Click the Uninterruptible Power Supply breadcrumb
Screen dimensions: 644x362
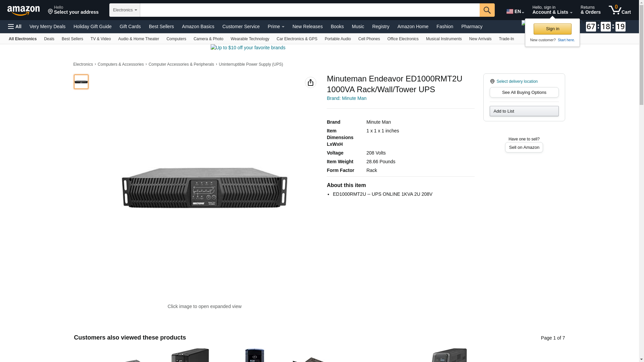click(x=251, y=64)
